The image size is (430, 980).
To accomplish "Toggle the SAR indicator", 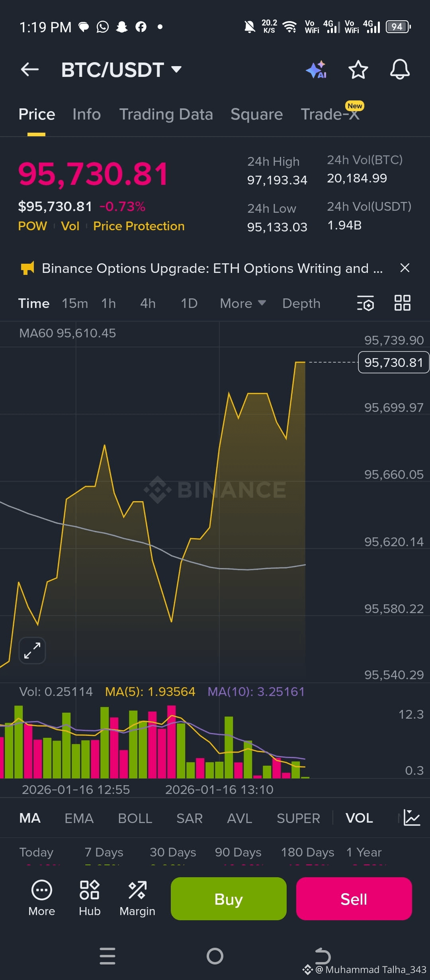I will point(190,818).
